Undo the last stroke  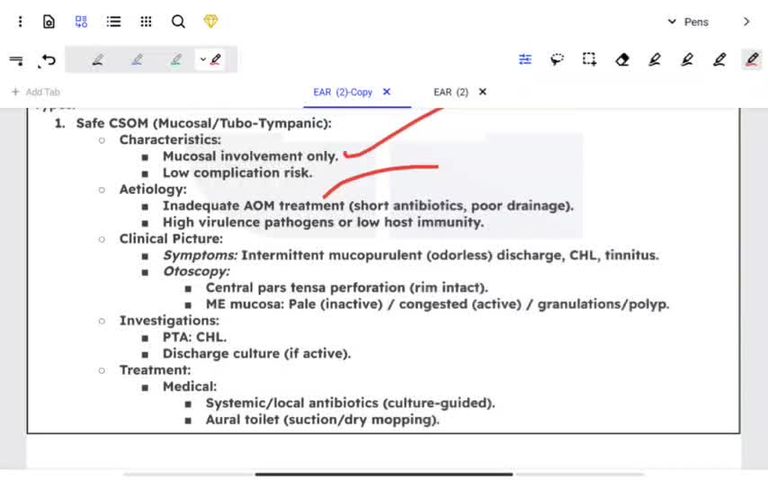(47, 61)
